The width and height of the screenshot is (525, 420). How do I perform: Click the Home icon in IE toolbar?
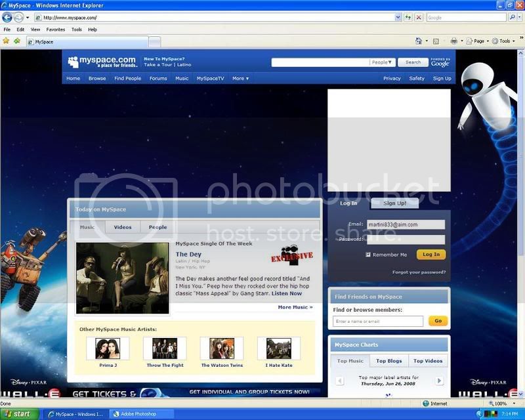pos(419,41)
